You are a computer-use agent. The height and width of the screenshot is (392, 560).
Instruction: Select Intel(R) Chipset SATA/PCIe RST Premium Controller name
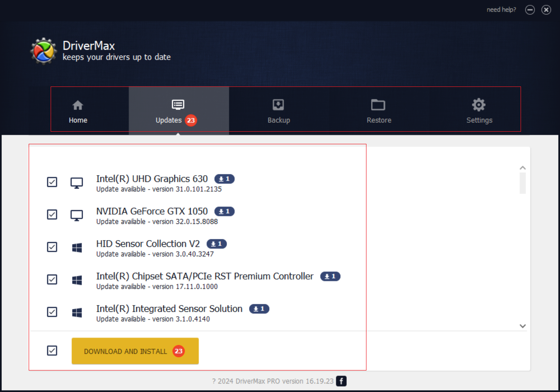[205, 276]
